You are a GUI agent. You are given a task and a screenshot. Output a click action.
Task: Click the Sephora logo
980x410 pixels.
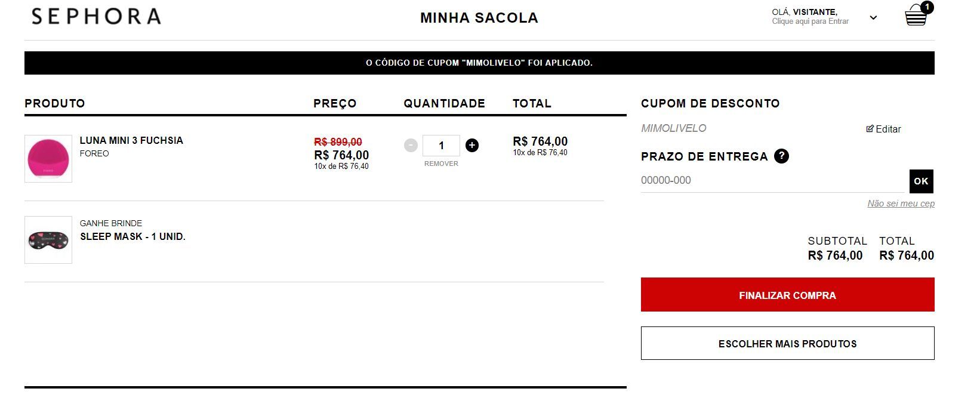[x=96, y=16]
